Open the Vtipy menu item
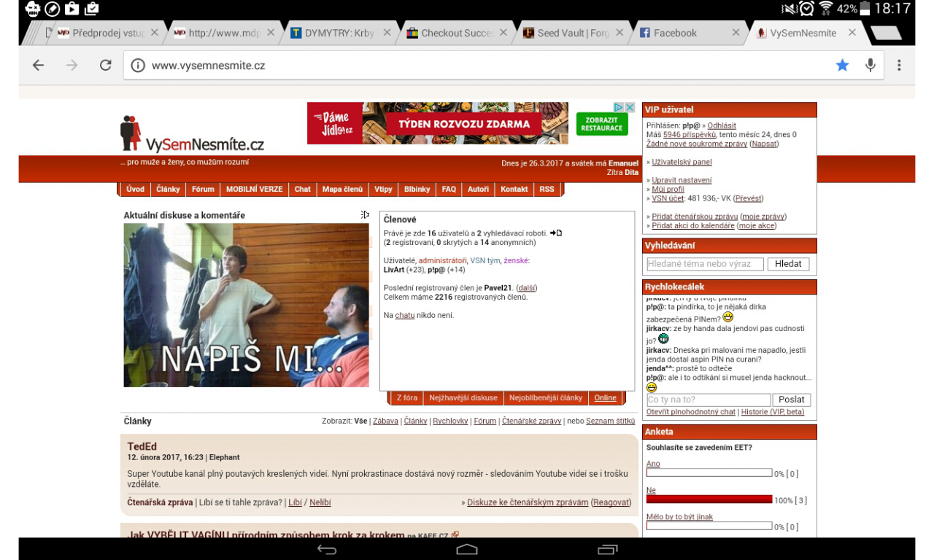934x560 pixels. pos(383,189)
